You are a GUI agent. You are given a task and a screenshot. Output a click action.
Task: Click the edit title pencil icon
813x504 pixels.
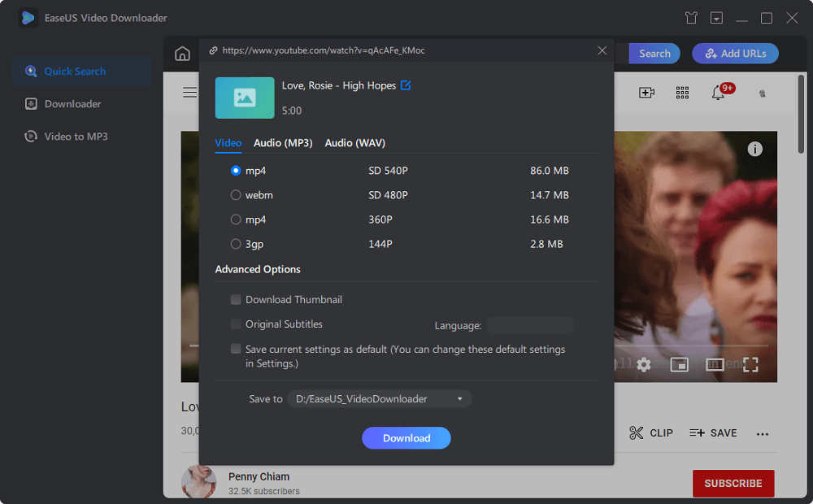pos(406,85)
